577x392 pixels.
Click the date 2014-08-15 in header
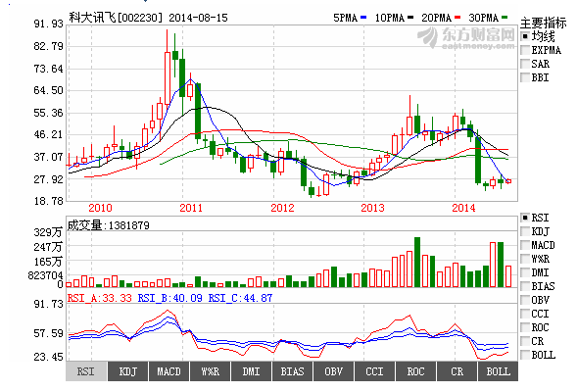pos(198,18)
